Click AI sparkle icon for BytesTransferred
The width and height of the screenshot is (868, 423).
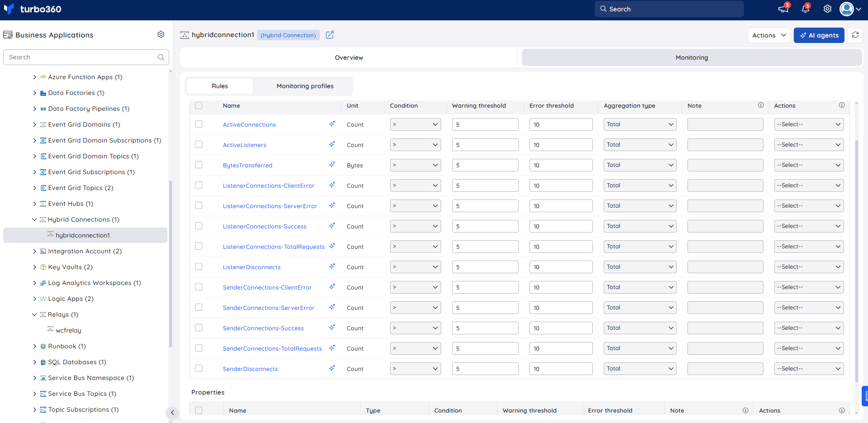tap(332, 165)
